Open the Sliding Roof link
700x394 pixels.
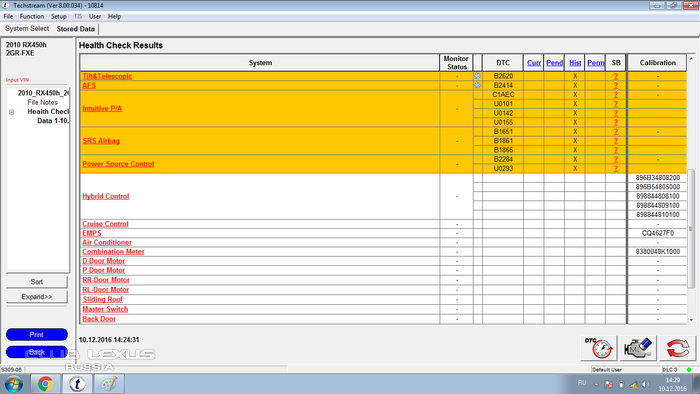click(x=102, y=299)
